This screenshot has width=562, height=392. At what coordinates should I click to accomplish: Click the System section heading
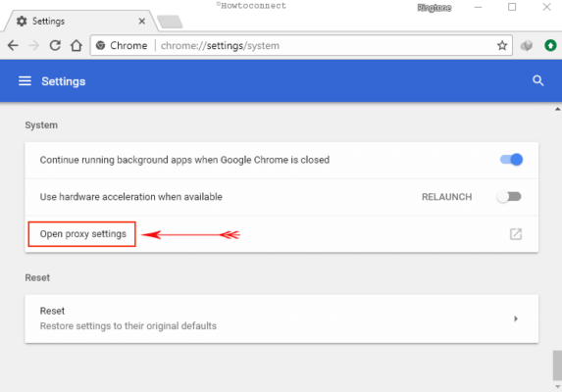[41, 124]
